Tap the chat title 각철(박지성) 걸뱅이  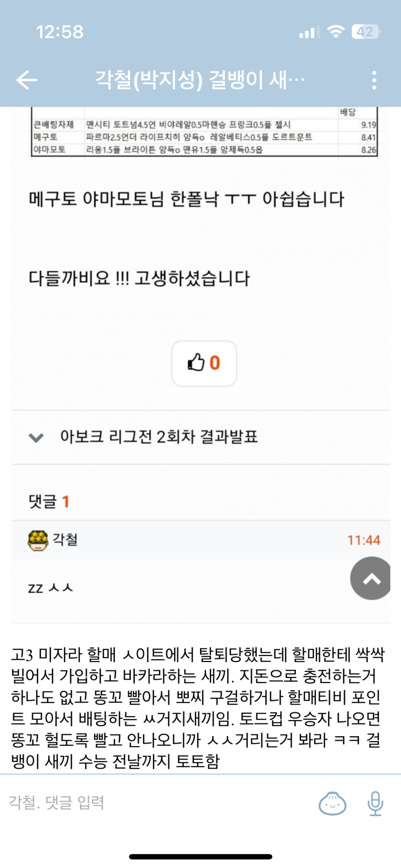(199, 80)
